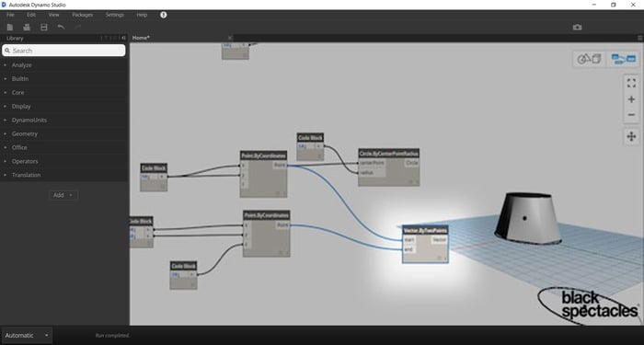This screenshot has height=345, width=644.
Task: Zoom out with the minus icon
Action: pos(632,115)
